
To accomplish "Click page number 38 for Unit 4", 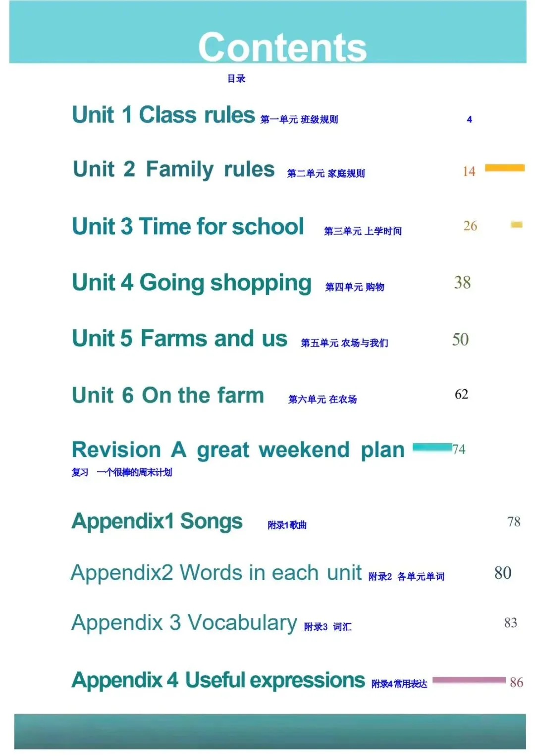I will pos(462,283).
